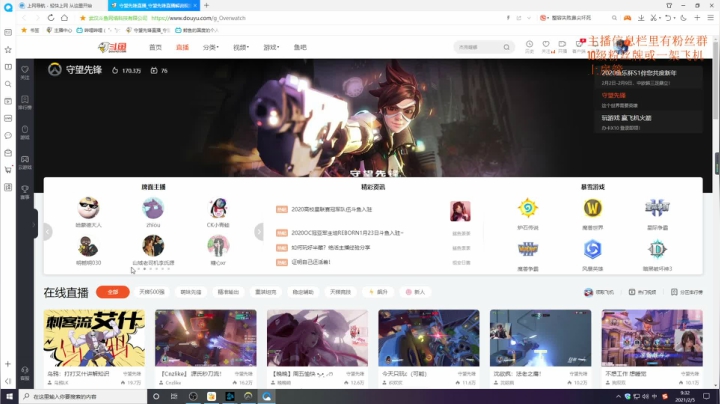Viewport: 720px width, 404px height.
Task: Click the game controller icon in toolbar
Action: point(627,18)
